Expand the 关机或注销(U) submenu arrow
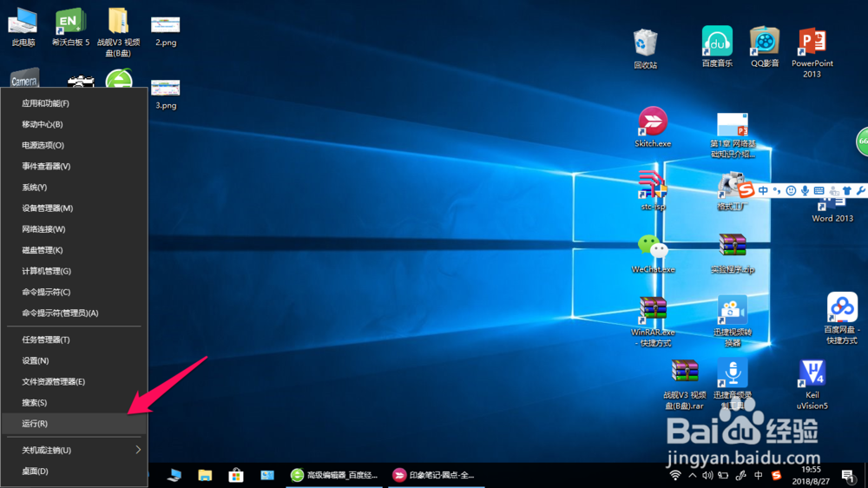This screenshot has width=868, height=488. point(138,450)
